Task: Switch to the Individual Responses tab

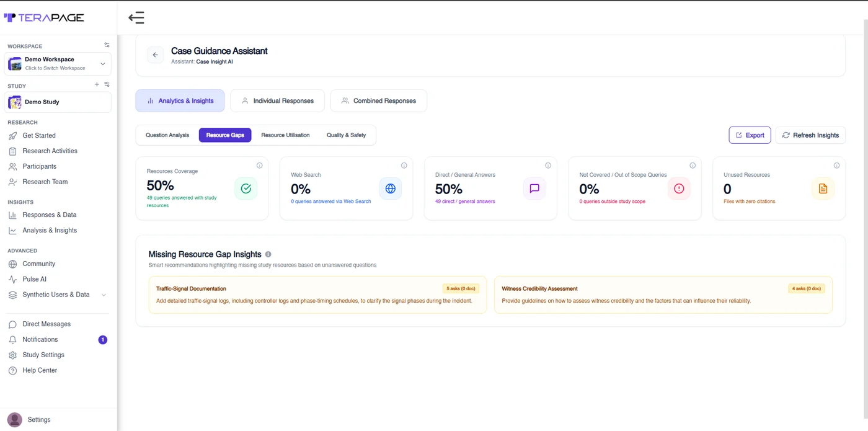Action: click(277, 100)
